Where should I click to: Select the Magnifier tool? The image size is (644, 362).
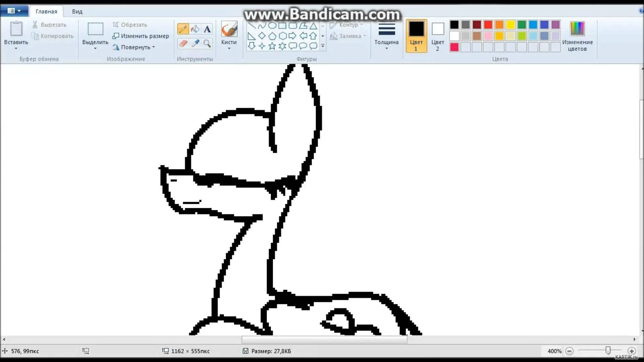(207, 43)
